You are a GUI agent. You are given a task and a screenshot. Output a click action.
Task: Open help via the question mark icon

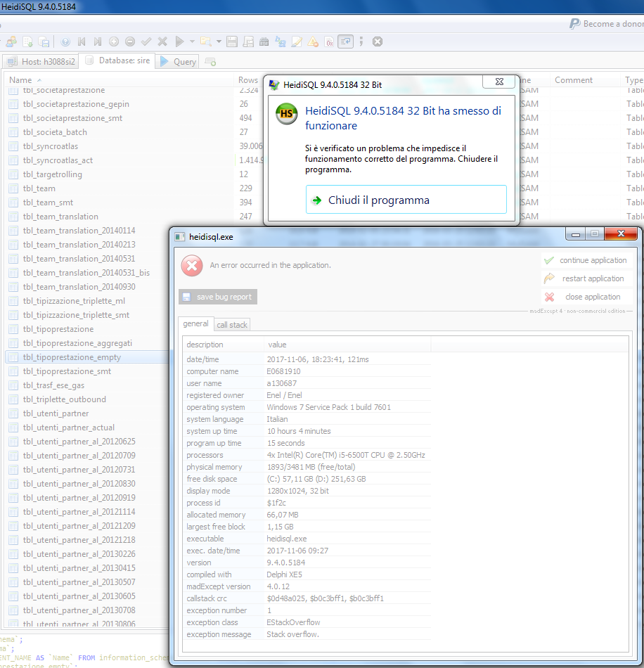(65, 41)
